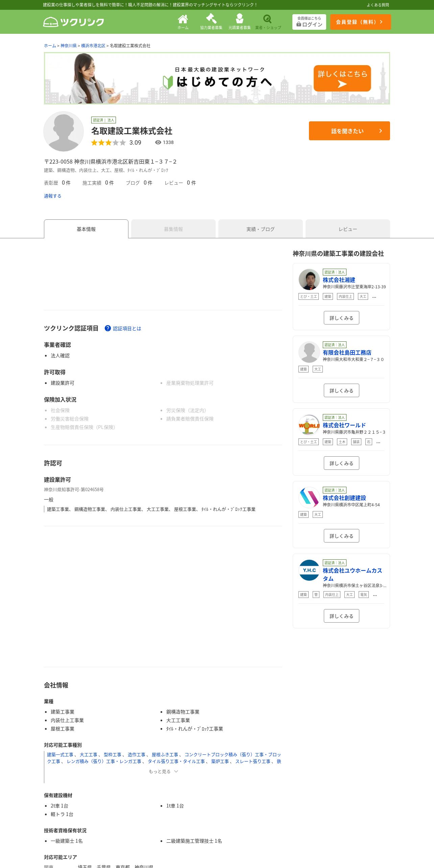Open 株式会社創建建設 link
The height and width of the screenshot is (868, 434).
344,498
